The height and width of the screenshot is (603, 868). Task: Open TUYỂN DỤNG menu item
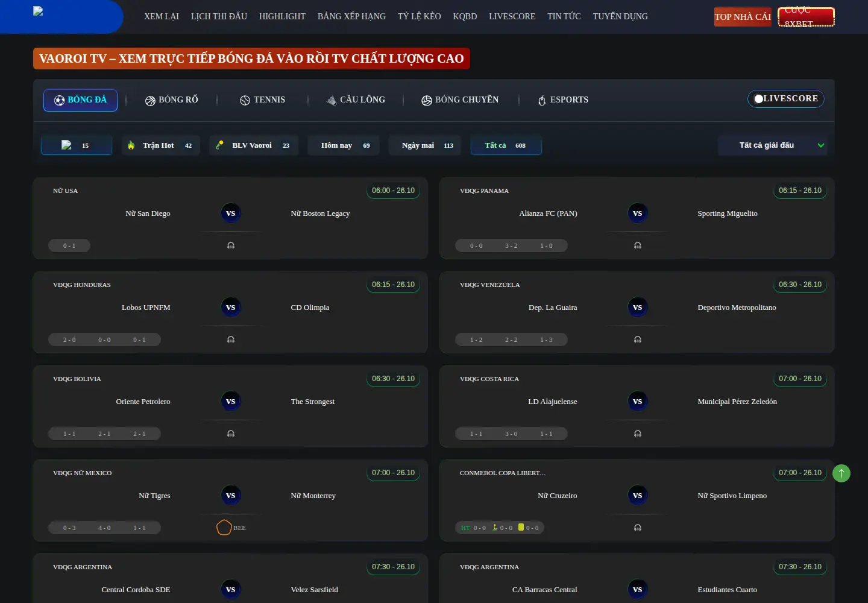tap(620, 17)
